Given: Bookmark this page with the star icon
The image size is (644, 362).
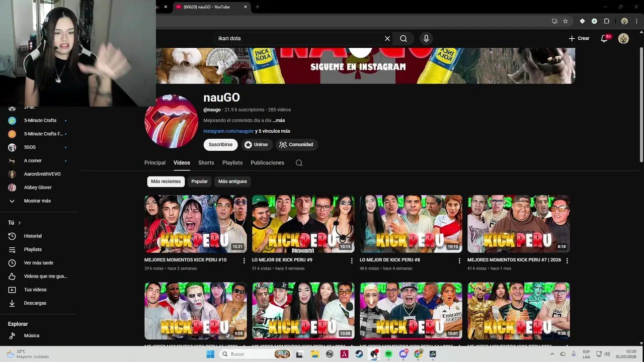Looking at the screenshot, I should pyautogui.click(x=566, y=21).
